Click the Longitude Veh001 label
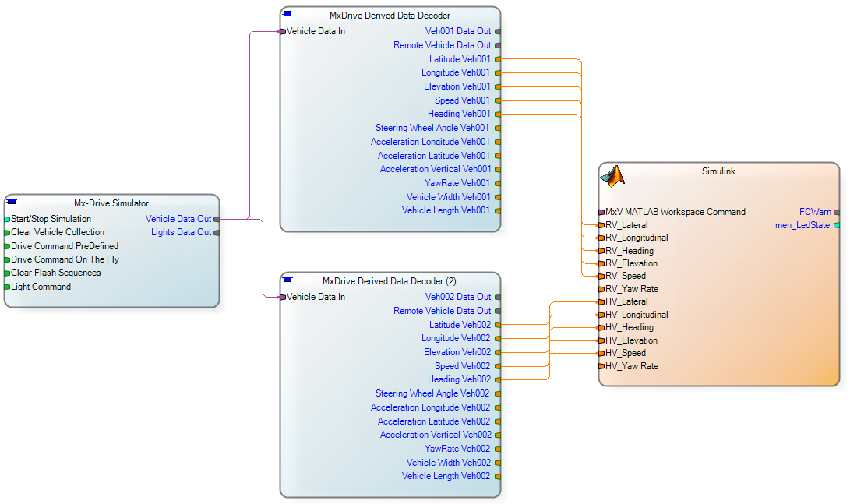Image resolution: width=850 pixels, height=504 pixels. coord(455,72)
